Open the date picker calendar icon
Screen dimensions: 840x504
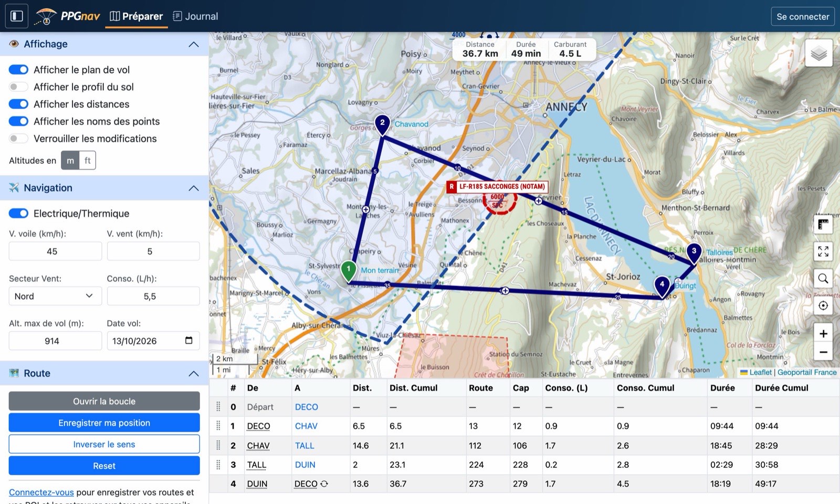189,340
